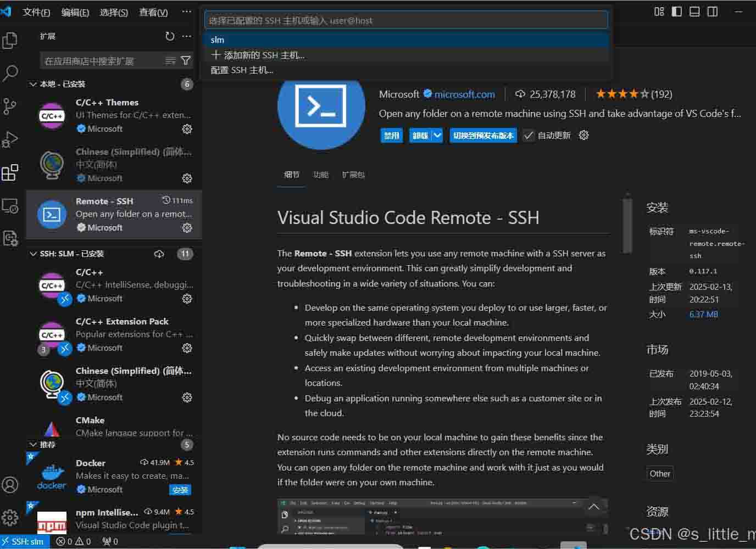Open the uninstall button dropdown arrow
The width and height of the screenshot is (756, 549).
pos(437,136)
